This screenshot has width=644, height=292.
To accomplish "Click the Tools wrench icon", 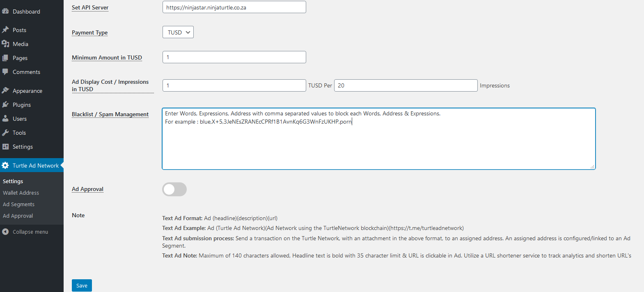I will click(x=5, y=133).
